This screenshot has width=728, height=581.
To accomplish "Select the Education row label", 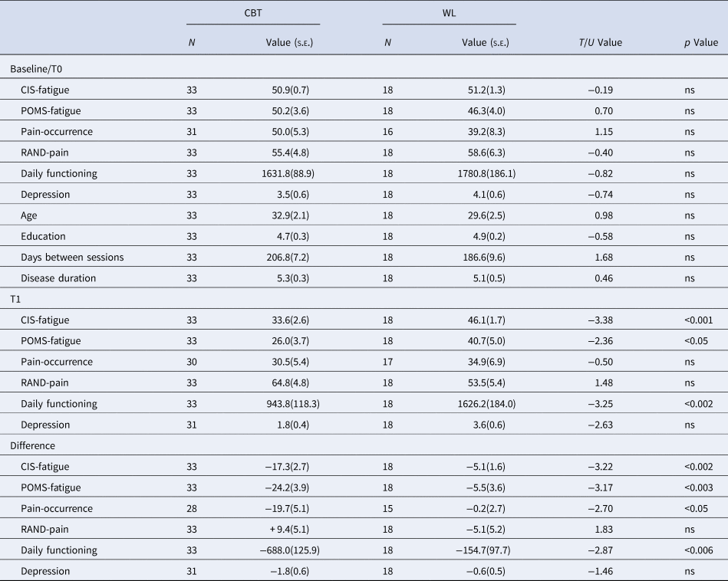I will tap(43, 236).
